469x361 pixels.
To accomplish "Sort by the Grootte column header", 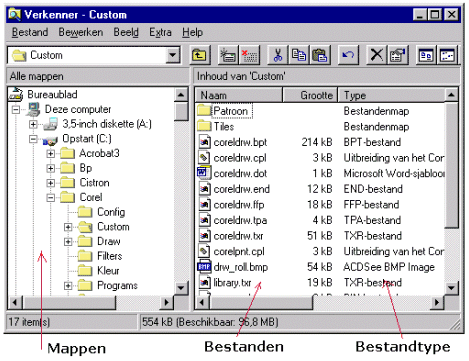I will pyautogui.click(x=310, y=95).
